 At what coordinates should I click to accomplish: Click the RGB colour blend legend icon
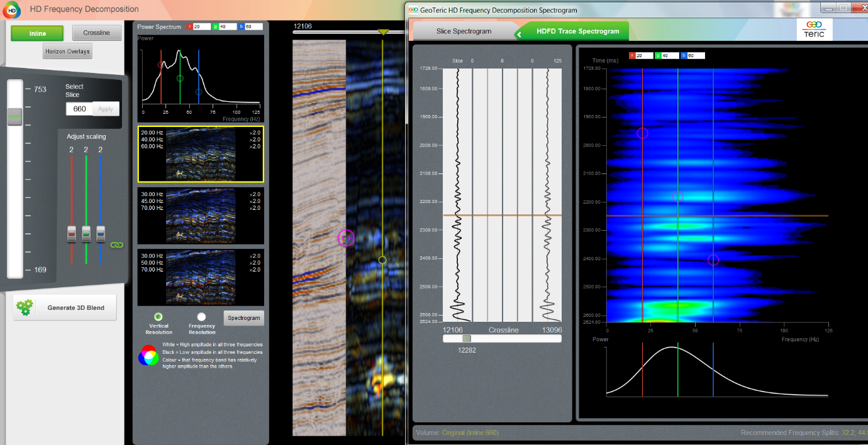click(x=148, y=355)
